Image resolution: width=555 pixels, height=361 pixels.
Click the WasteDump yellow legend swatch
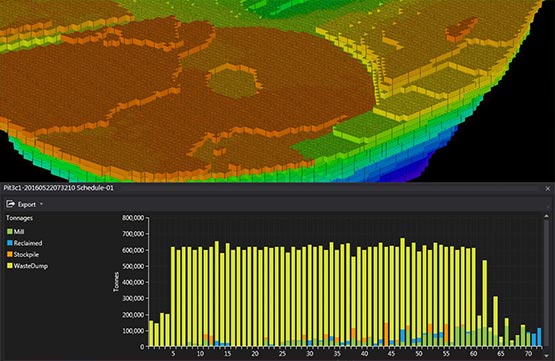click(x=10, y=266)
